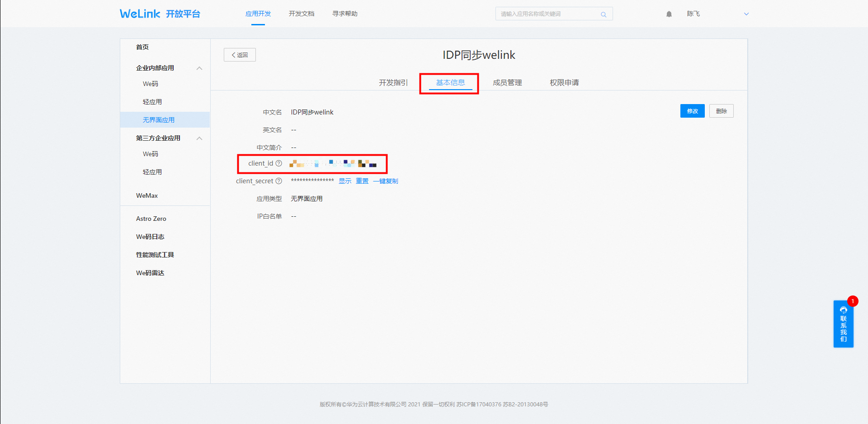Select 轻应用 under 第三方企业应用
Image resolution: width=868 pixels, height=424 pixels.
(x=152, y=172)
